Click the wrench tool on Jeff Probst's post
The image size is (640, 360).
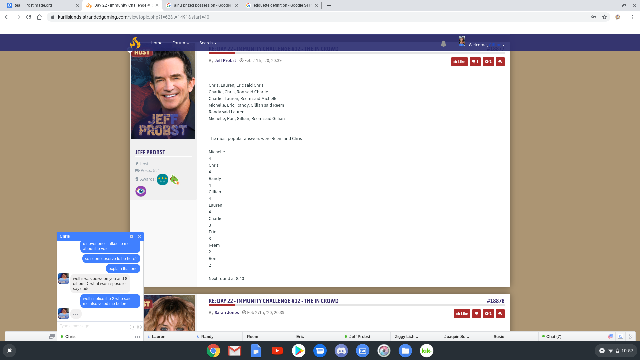(x=500, y=62)
